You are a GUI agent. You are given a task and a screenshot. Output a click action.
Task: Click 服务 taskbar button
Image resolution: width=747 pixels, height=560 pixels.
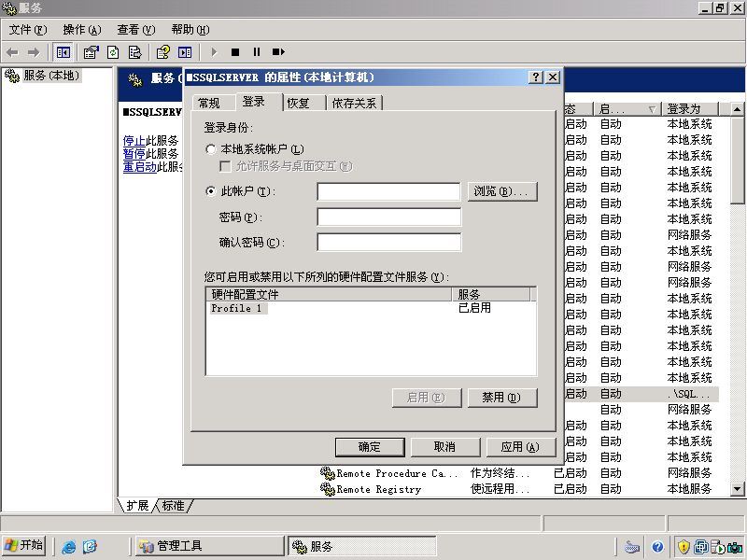362,546
